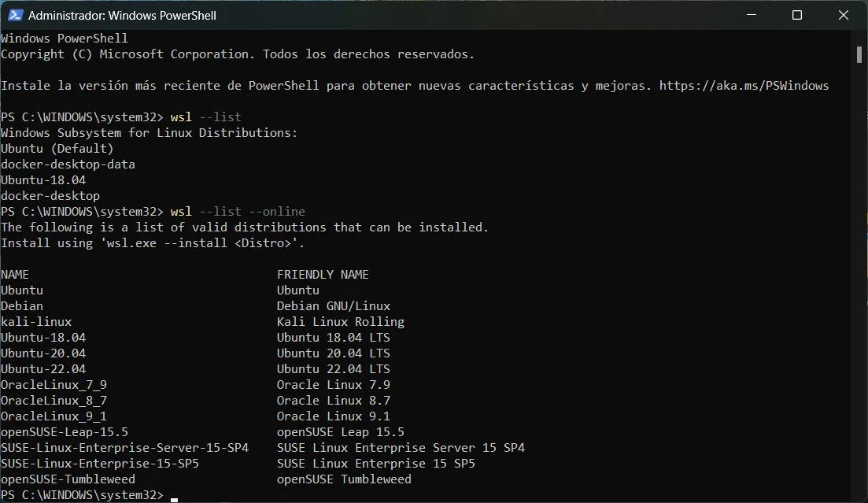Maximize the PowerShell window
Viewport: 868px width, 503px height.
797,15
